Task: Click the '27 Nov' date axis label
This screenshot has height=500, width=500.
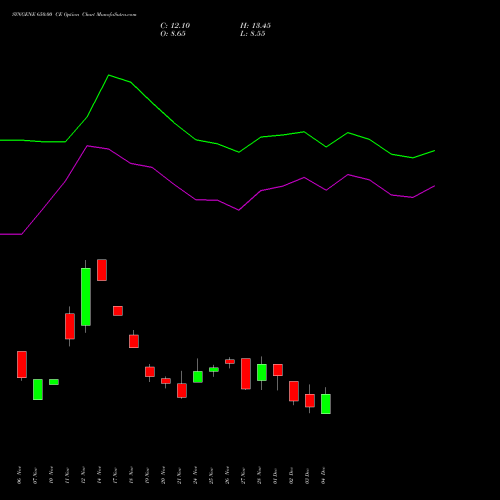Action: tap(243, 475)
